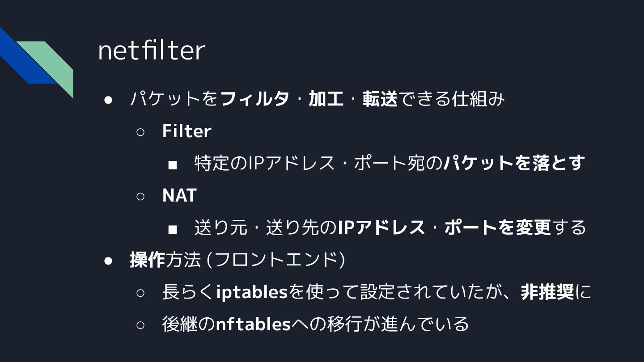
Task: Click the bold 加工 text
Action: (x=326, y=99)
